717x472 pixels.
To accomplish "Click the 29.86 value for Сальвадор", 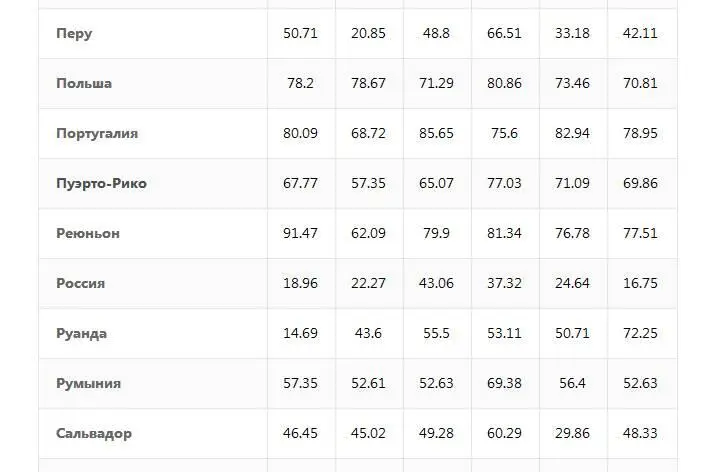I will click(x=572, y=433).
